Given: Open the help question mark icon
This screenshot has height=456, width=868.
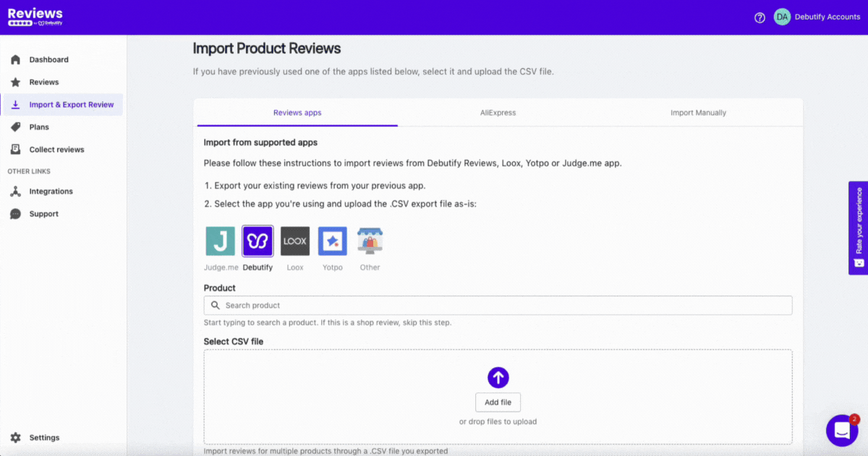Looking at the screenshot, I should click(759, 17).
